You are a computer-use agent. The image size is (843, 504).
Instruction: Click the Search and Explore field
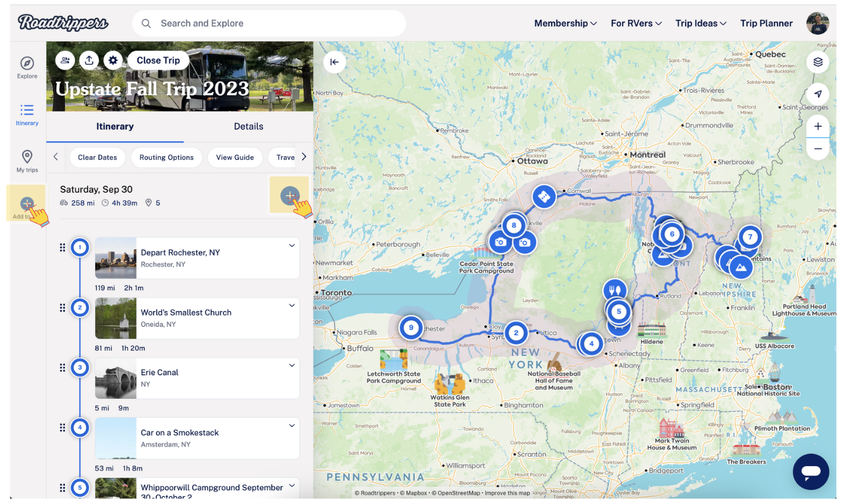(269, 24)
